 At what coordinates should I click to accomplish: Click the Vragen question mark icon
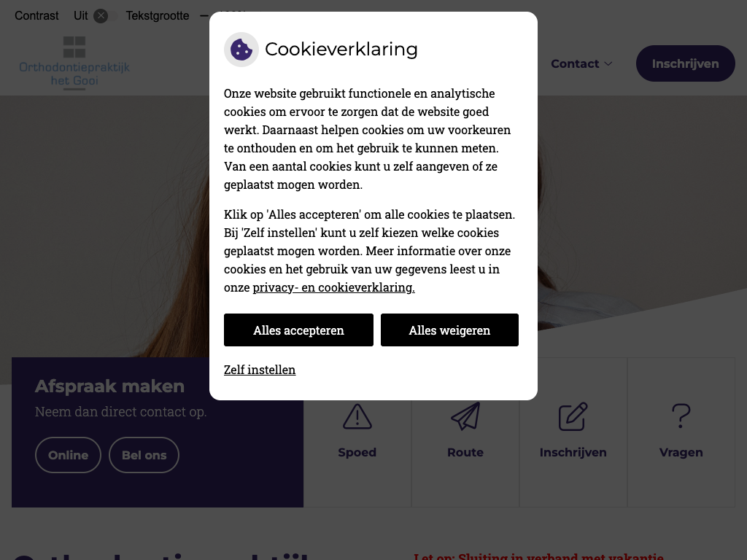tap(681, 416)
